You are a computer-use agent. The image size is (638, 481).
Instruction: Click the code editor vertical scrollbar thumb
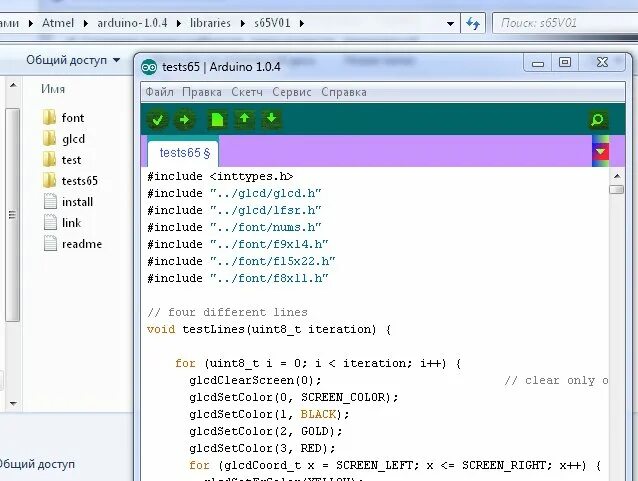click(x=617, y=190)
